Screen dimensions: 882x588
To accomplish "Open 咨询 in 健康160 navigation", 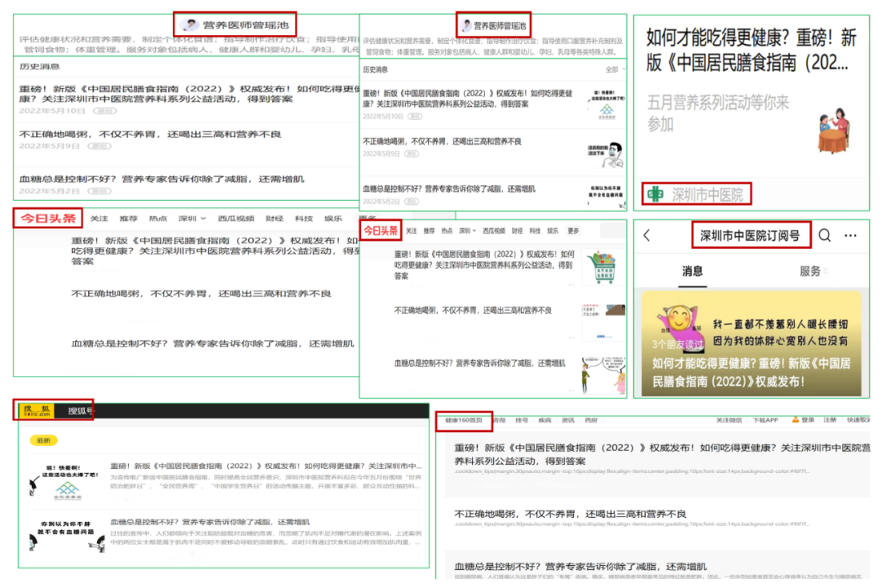I will [499, 421].
